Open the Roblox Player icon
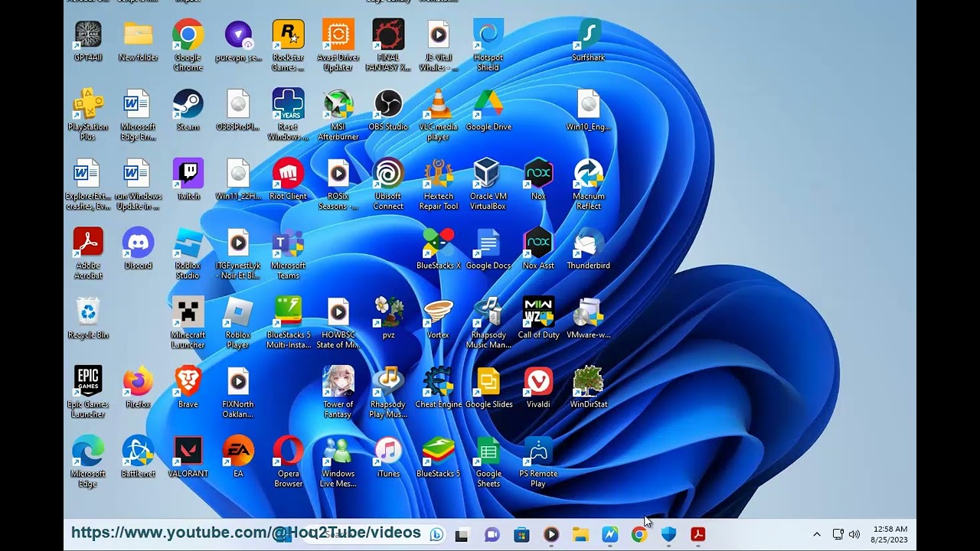 (238, 311)
